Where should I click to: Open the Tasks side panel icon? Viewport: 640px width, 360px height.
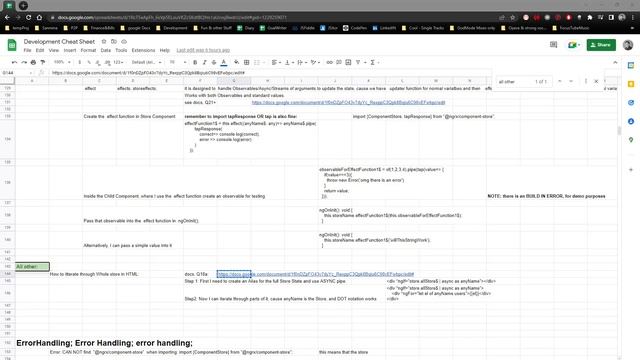(x=631, y=102)
